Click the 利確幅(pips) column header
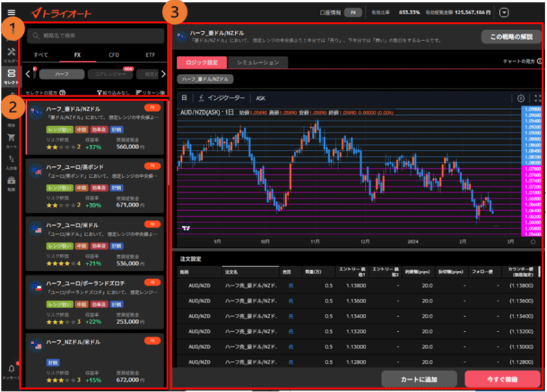The image size is (547, 392). (x=418, y=272)
